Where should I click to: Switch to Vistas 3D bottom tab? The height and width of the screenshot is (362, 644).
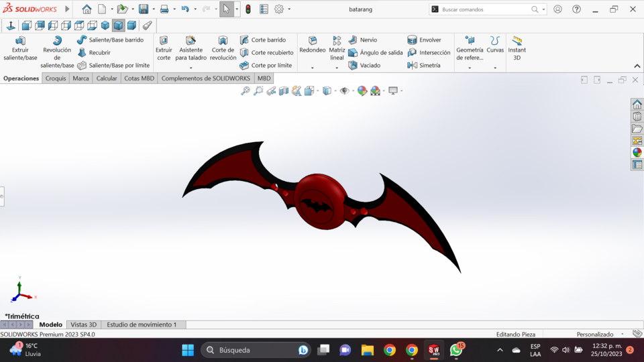pyautogui.click(x=83, y=324)
